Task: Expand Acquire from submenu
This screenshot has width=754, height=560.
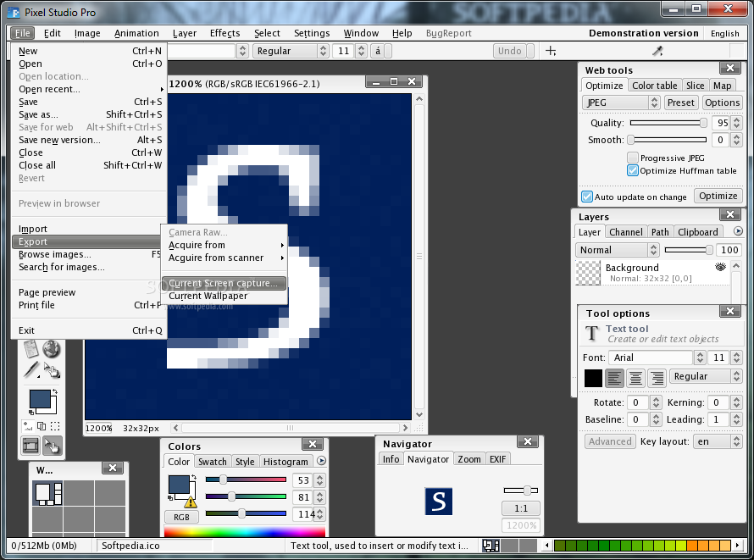Action: click(x=225, y=245)
